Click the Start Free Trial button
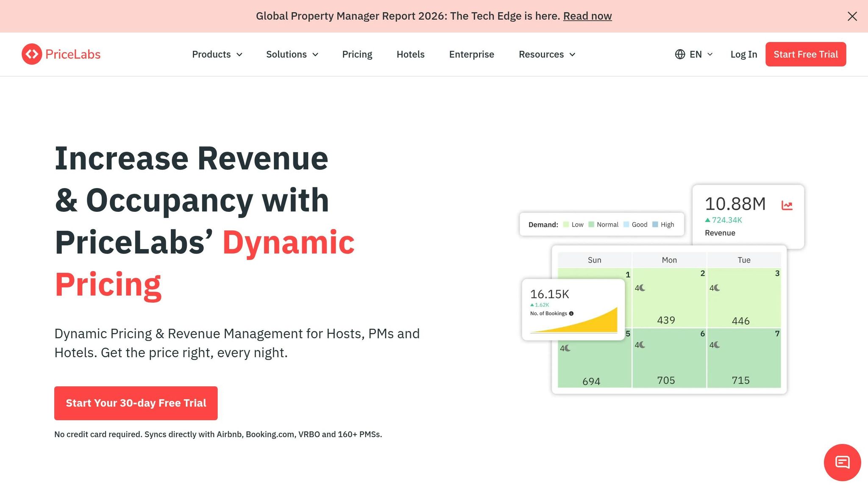 [x=806, y=54]
